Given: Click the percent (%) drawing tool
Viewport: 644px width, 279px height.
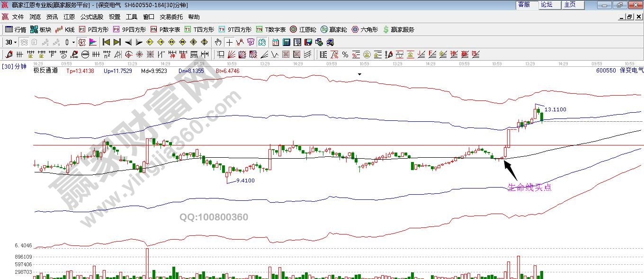Looking at the screenshot, I should tap(345, 54).
